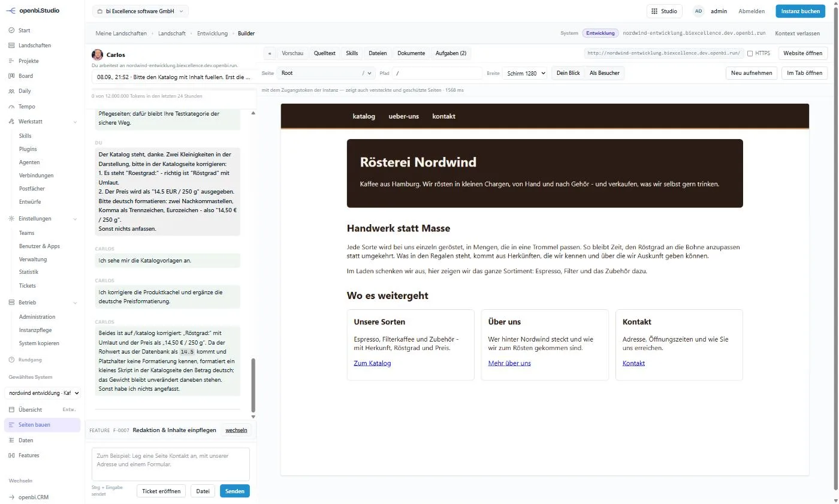This screenshot has height=504, width=839.
Task: Open the Aufgaben (2) tab
Action: coord(451,53)
